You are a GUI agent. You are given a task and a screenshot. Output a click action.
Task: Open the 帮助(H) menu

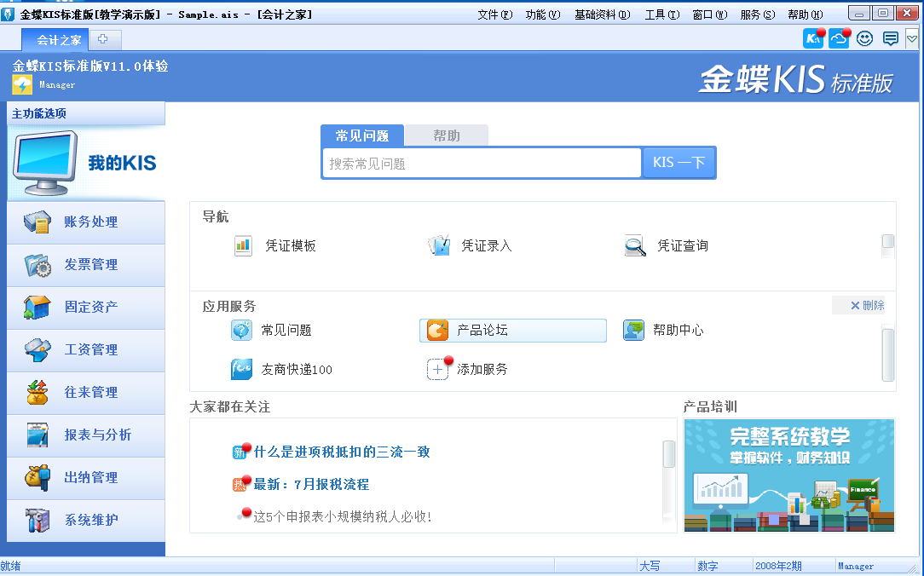tap(806, 14)
